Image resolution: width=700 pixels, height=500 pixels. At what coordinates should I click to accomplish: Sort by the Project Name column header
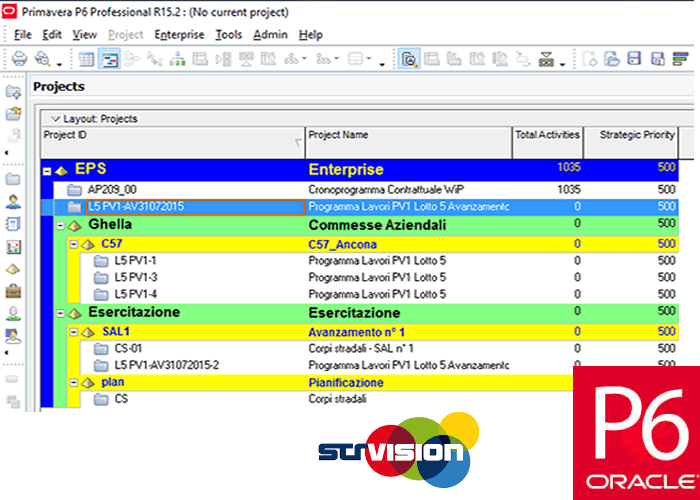408,142
